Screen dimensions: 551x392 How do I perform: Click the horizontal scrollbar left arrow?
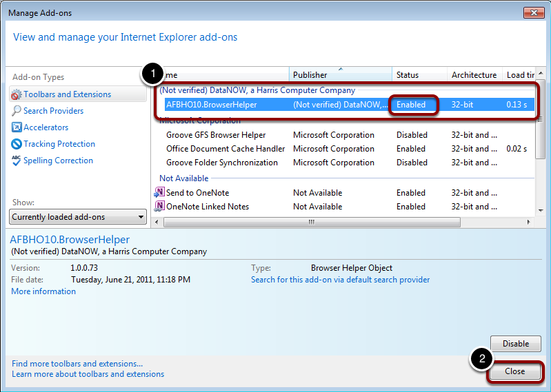[157, 222]
